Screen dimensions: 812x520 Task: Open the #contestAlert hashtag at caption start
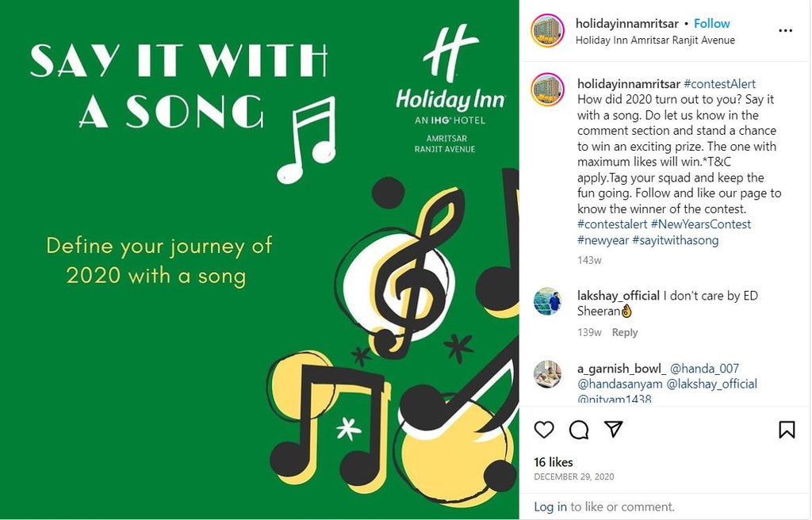point(719,84)
